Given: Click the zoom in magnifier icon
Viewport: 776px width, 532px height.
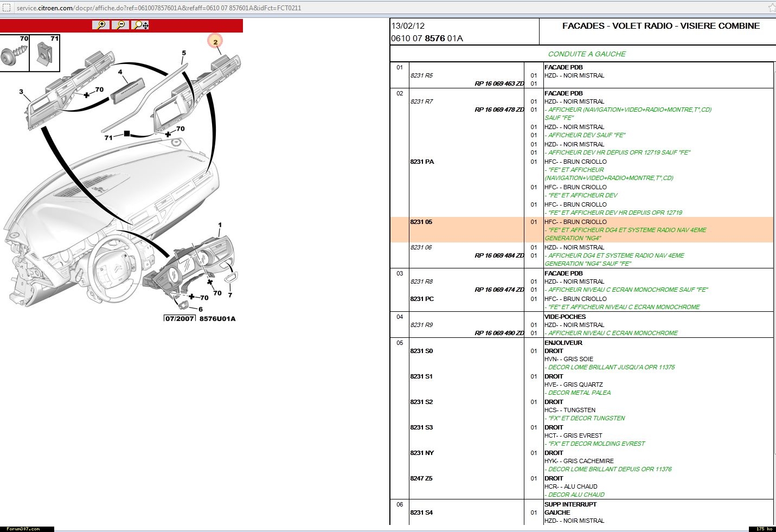Looking at the screenshot, I should pos(101,25).
